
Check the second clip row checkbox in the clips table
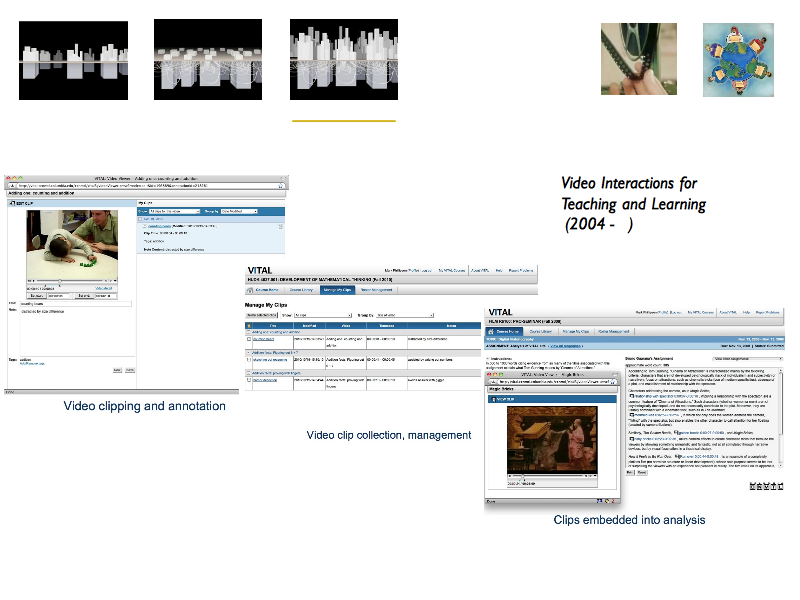click(x=248, y=358)
